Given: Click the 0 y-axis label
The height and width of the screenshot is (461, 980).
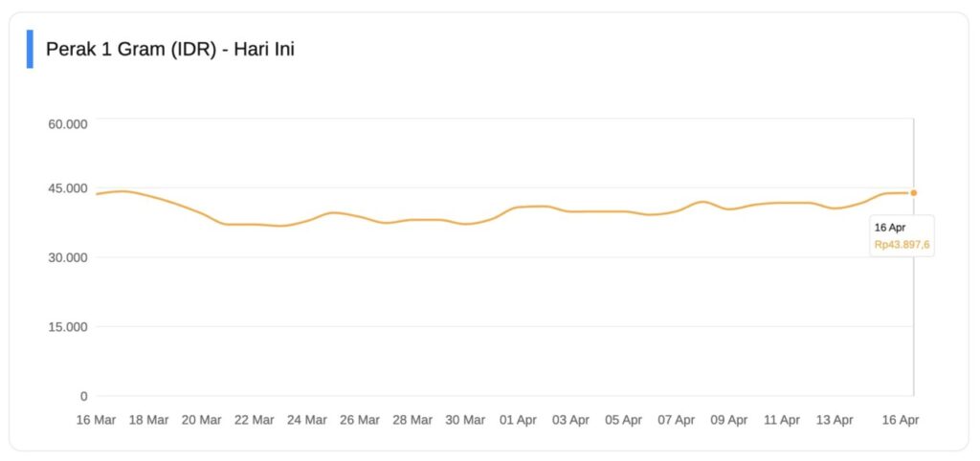Looking at the screenshot, I should click(83, 396).
